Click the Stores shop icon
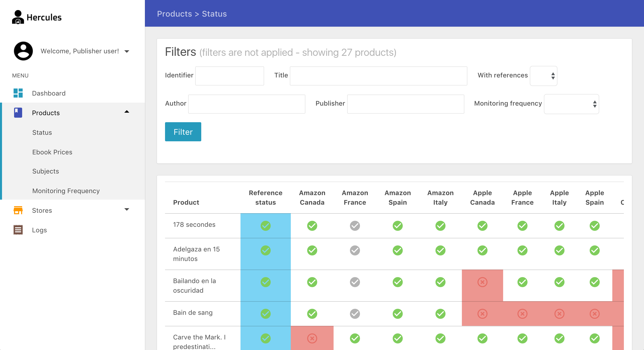The height and width of the screenshot is (350, 644). (18, 210)
